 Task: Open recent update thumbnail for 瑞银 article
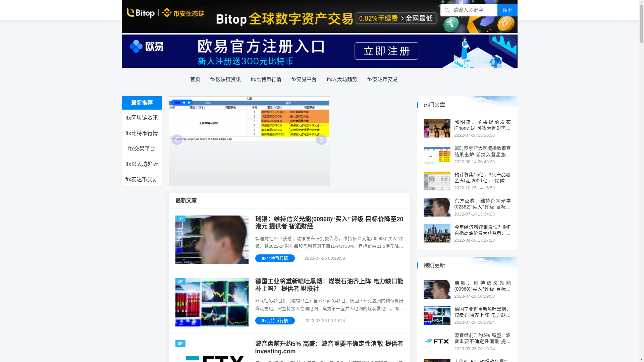(x=437, y=289)
